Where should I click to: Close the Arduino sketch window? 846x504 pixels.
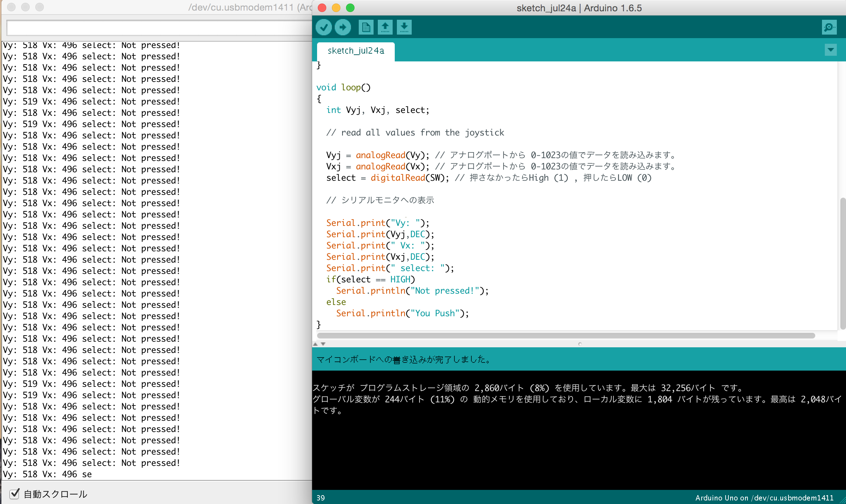(322, 8)
